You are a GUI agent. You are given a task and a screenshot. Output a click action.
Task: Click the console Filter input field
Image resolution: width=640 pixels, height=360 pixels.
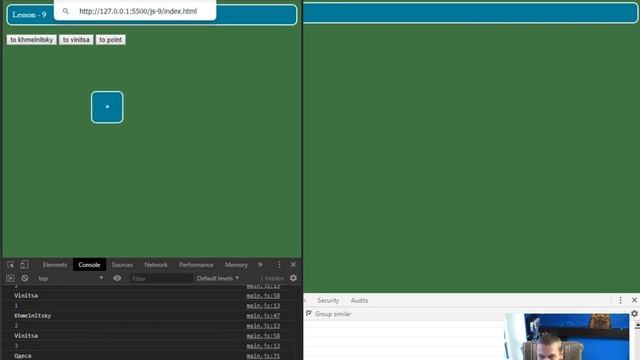pos(161,278)
